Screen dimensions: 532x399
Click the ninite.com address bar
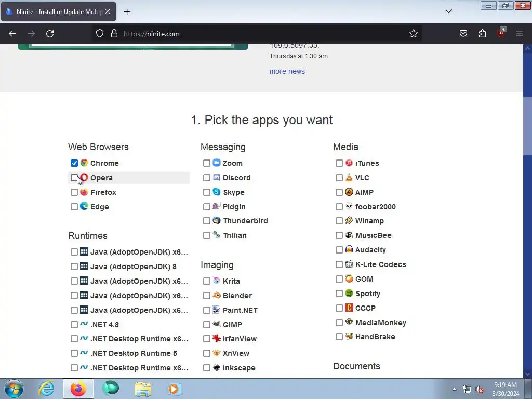point(258,34)
